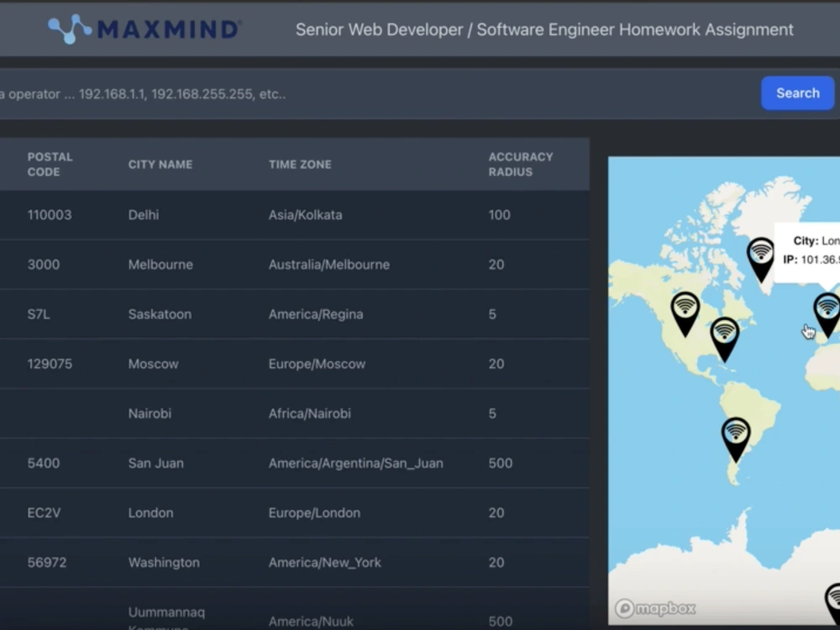Click the map marker over western Canada
Image resolution: width=840 pixels, height=630 pixels.
pyautogui.click(x=685, y=314)
